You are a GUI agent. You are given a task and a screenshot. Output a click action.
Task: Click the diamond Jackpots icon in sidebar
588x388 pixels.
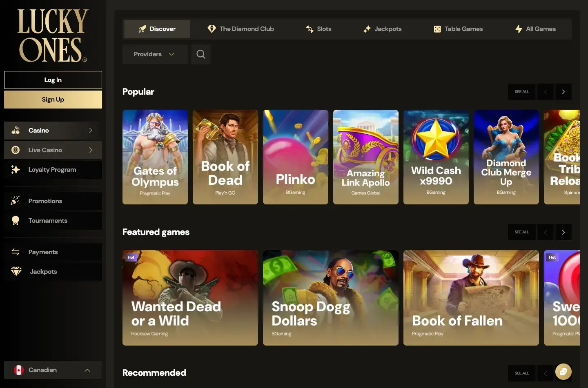click(x=16, y=271)
